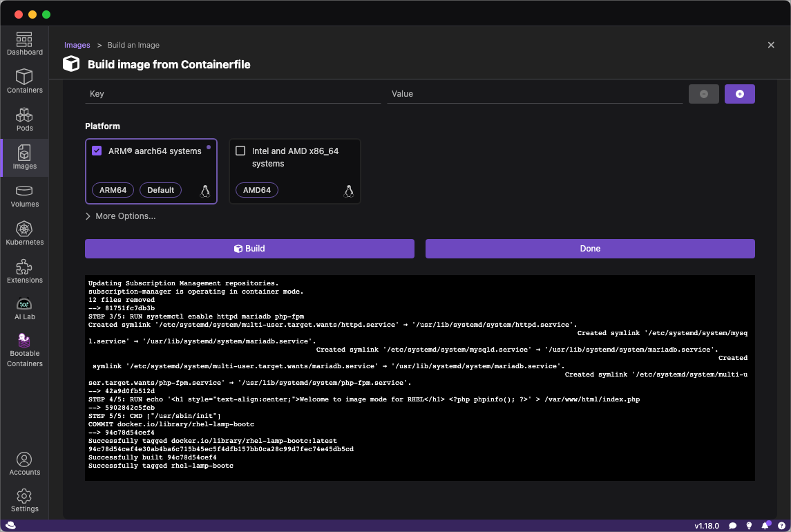The width and height of the screenshot is (791, 532).
Task: Open the lightbulb tips icon
Action: (749, 526)
